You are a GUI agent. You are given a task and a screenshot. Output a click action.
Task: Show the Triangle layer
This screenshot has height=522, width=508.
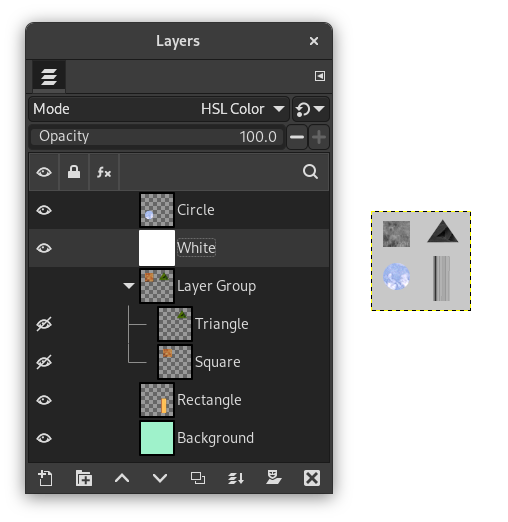(x=44, y=324)
